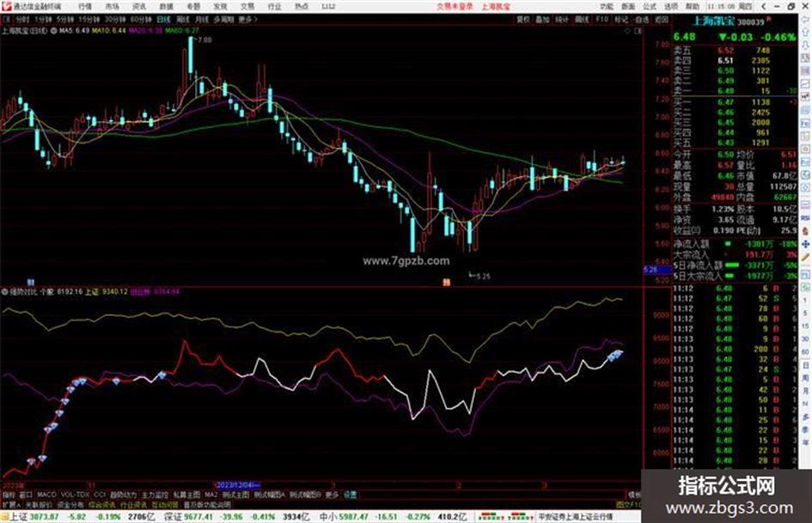Switch to the 60分钟 period tab
812x523 pixels.
(x=141, y=19)
